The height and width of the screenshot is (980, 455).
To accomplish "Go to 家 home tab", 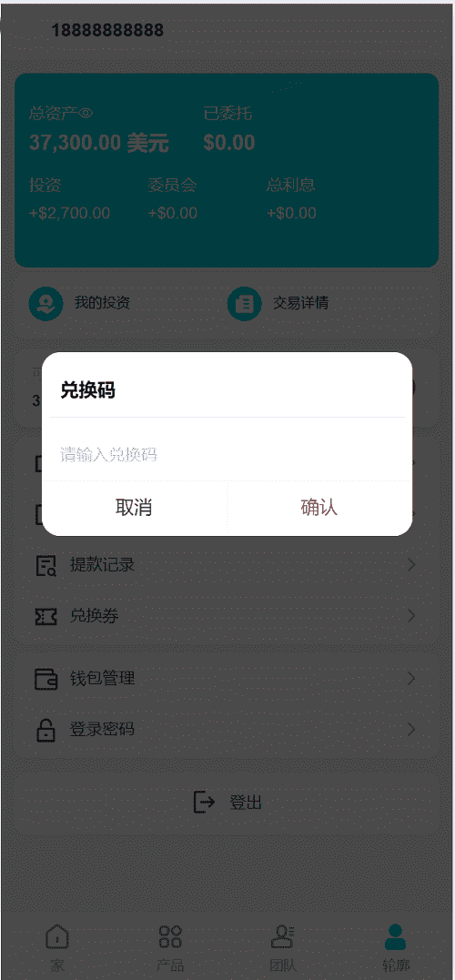I will tap(57, 948).
